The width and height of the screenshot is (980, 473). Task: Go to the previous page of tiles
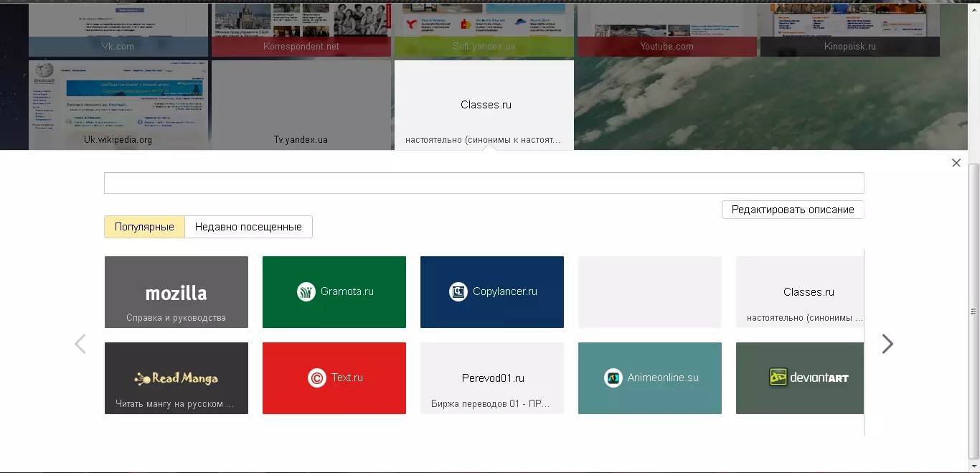pyautogui.click(x=80, y=344)
